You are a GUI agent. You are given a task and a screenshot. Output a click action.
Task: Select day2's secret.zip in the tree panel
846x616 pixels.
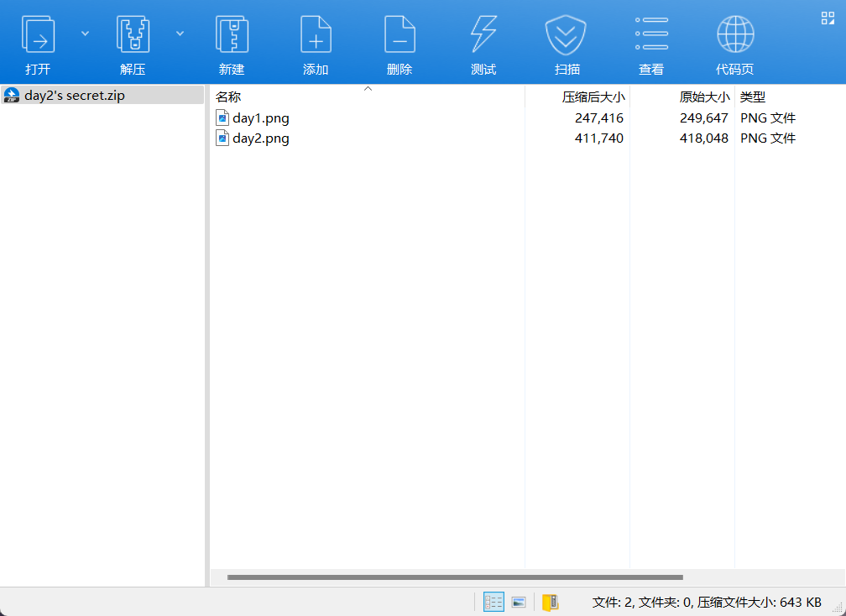74,96
